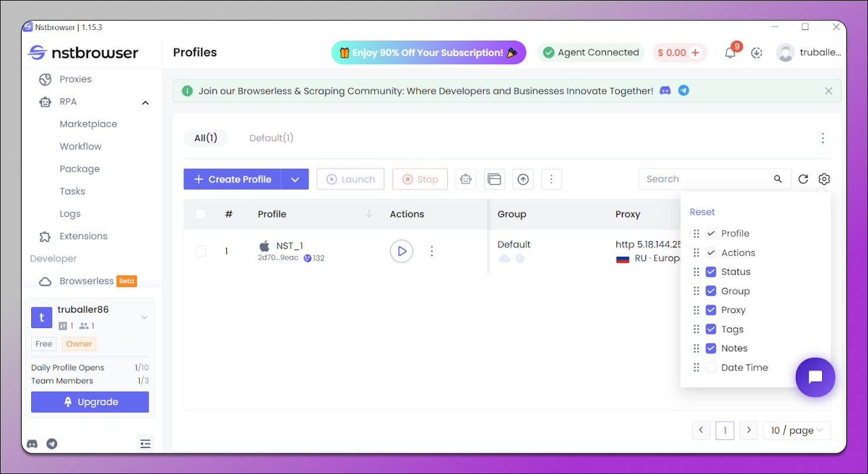Viewport: 868px width, 474px height.
Task: Toggle the Actions column checkbox
Action: [x=711, y=253]
